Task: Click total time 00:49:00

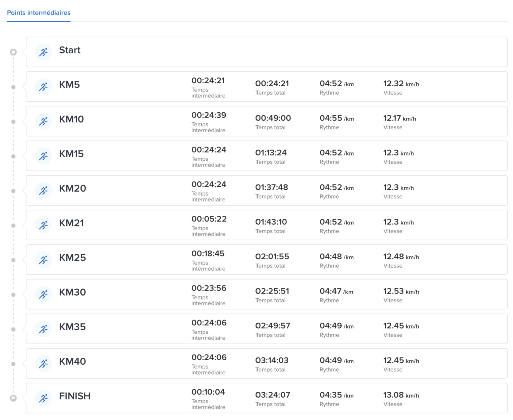Action: (273, 118)
